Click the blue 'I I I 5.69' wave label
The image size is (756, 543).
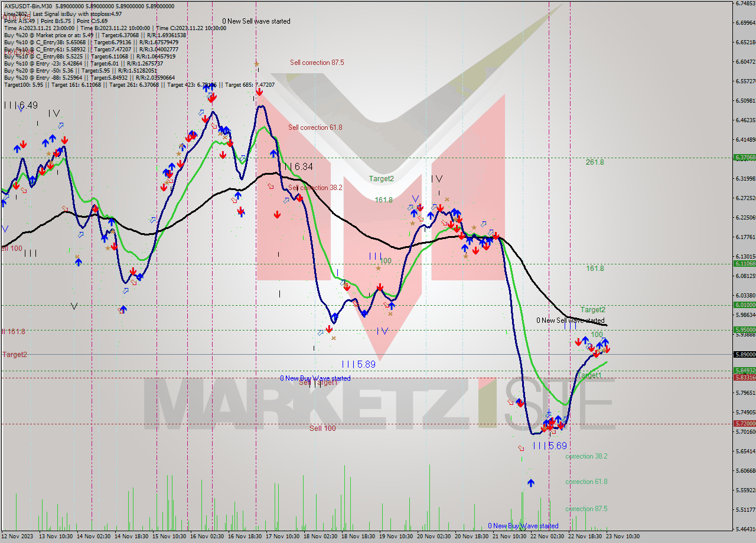pos(550,446)
